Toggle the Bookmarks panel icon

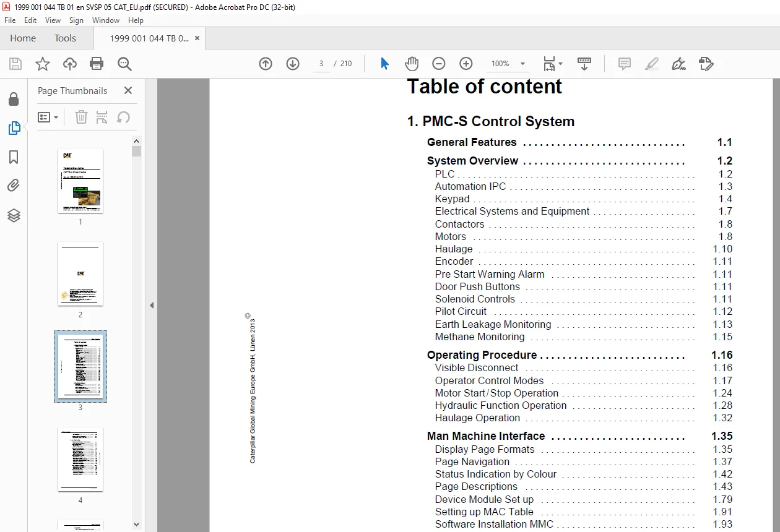[14, 157]
